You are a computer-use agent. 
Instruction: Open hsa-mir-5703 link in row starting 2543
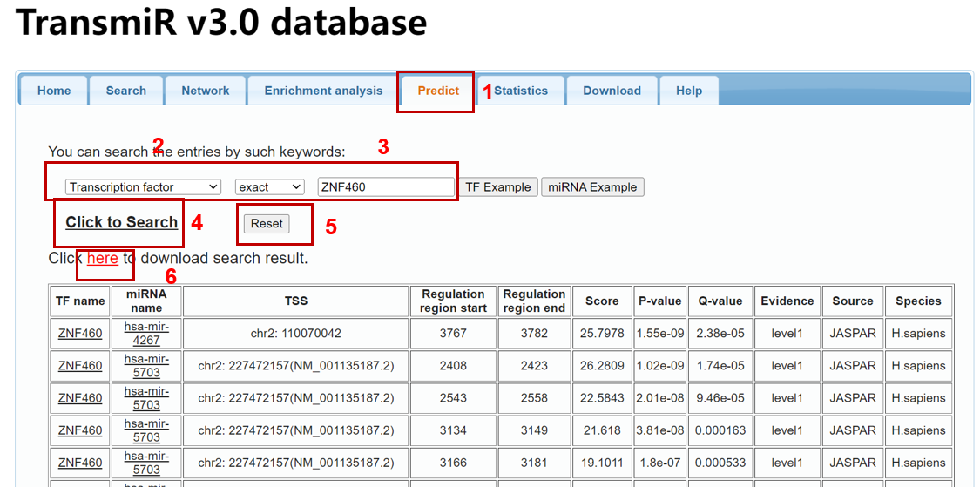click(146, 398)
